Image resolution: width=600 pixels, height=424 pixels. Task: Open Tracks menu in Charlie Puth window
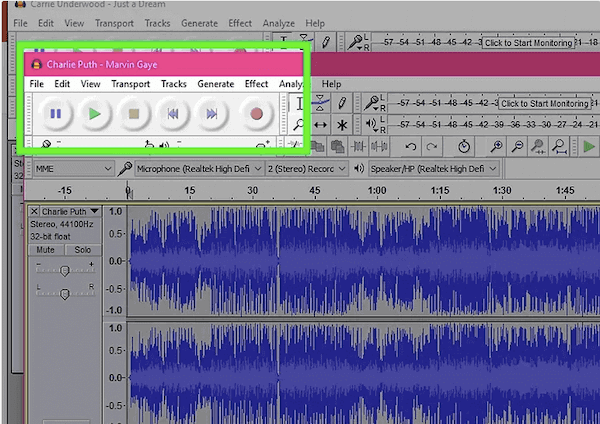tap(174, 84)
